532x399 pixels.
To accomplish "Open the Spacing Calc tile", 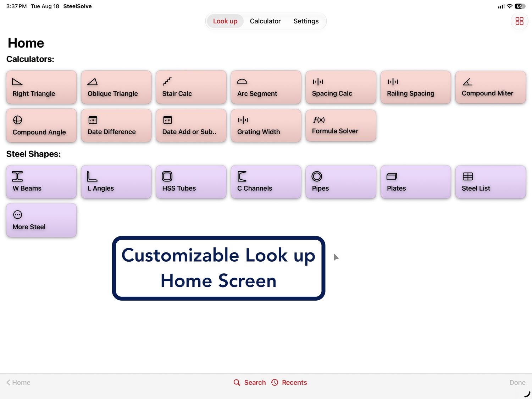I will click(x=340, y=87).
